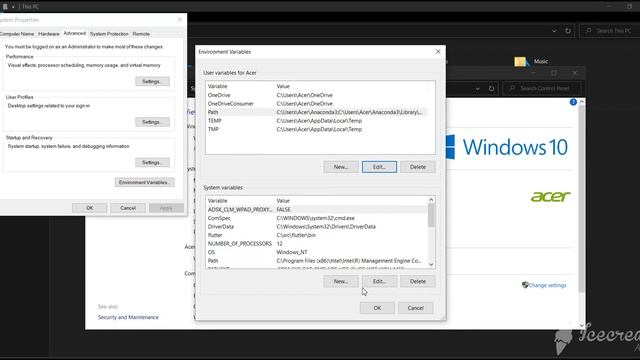Click Cancel in System Properties

point(128,208)
